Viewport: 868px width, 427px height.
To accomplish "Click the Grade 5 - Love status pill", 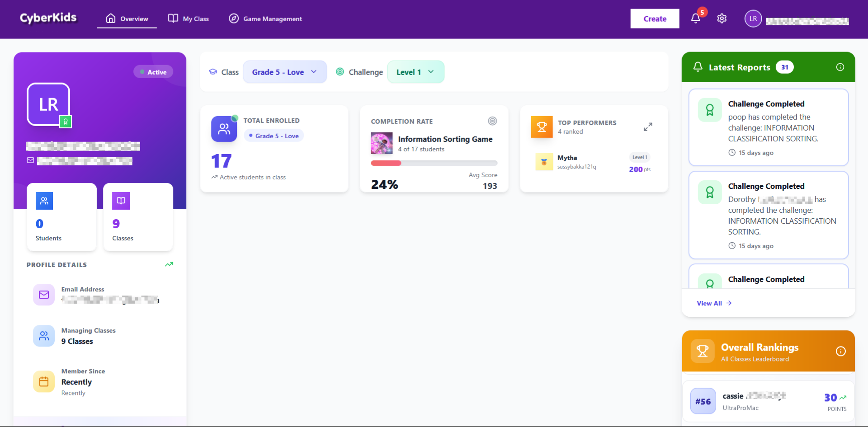I will click(273, 136).
